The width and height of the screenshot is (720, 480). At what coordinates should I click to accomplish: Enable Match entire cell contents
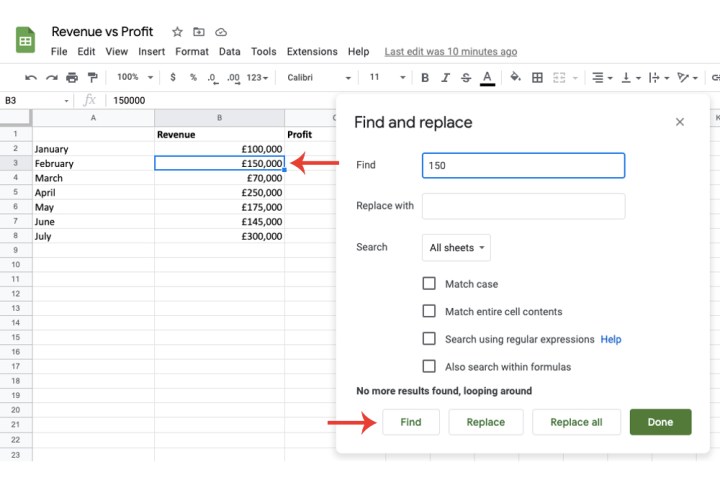[429, 311]
